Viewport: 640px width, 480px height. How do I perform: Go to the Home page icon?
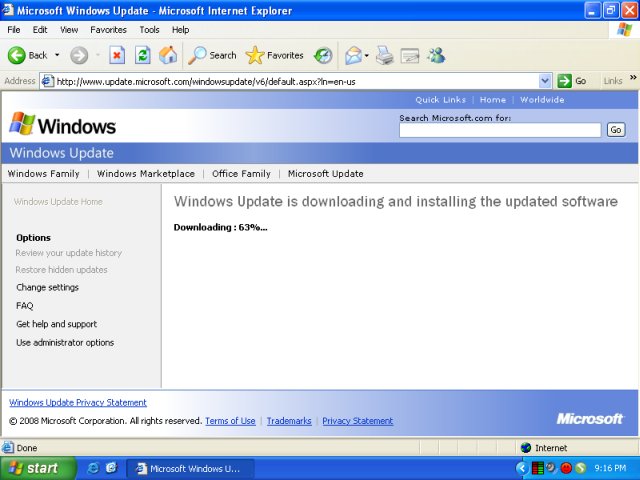click(168, 55)
